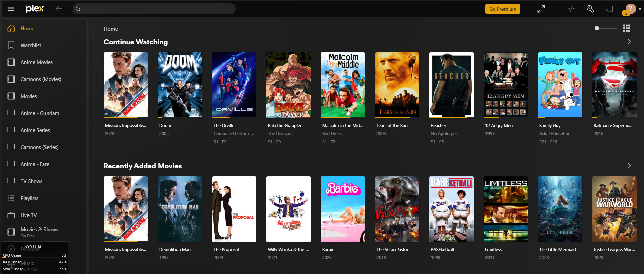Open the Cartoons (Movies) library icon
Viewport: 644px width, 274px height.
click(x=11, y=79)
